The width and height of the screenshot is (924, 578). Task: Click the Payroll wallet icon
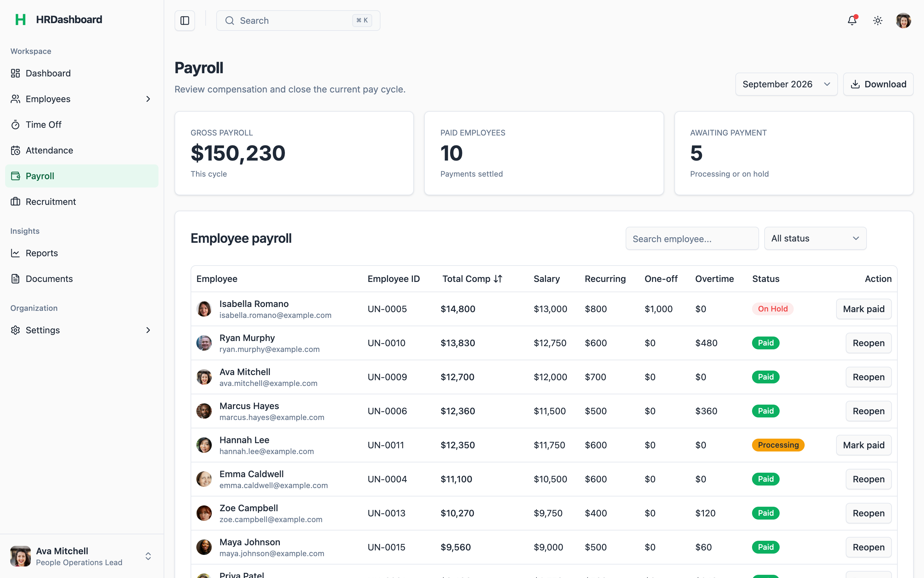point(15,176)
